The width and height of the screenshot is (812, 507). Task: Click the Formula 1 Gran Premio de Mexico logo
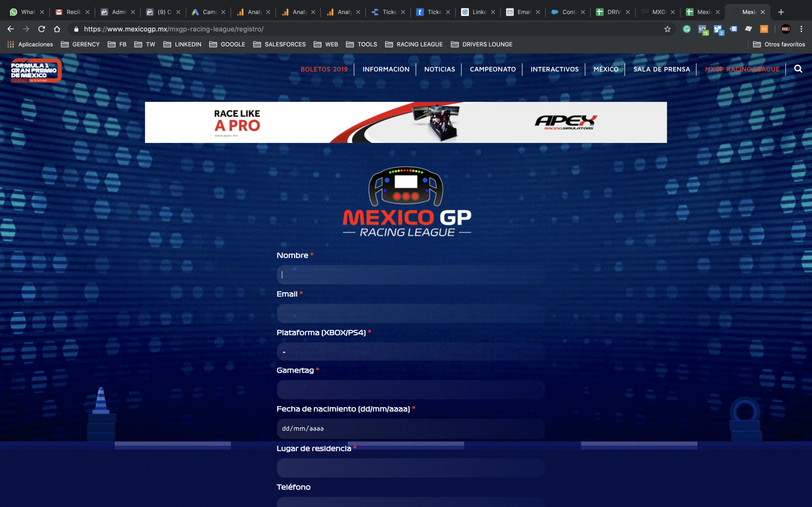tap(36, 70)
